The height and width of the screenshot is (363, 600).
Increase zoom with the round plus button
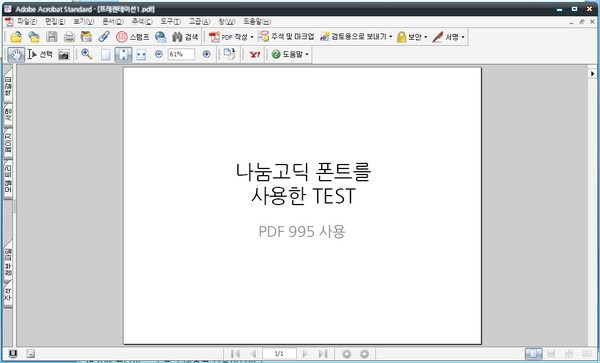(207, 54)
